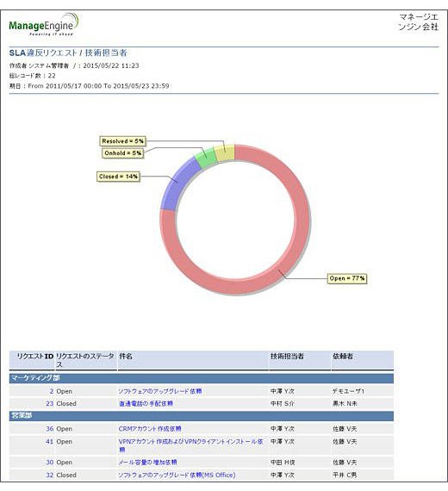Click the 'SLA違反リクエスト / 技術担当者' report title
Screen dimensions: 448x491
point(68,53)
